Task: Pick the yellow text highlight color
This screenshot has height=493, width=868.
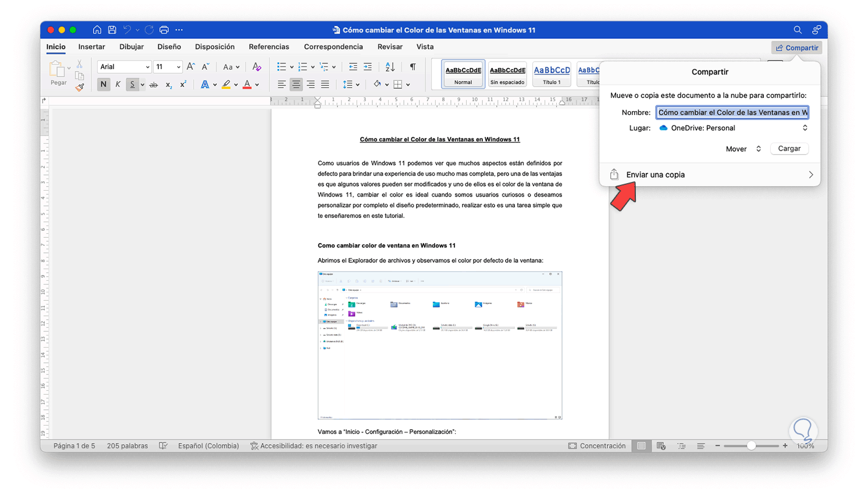Action: pyautogui.click(x=226, y=85)
